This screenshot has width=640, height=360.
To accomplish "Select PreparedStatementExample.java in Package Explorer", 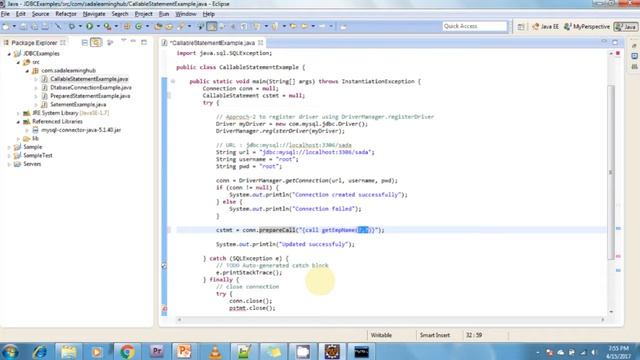I will pos(90,96).
